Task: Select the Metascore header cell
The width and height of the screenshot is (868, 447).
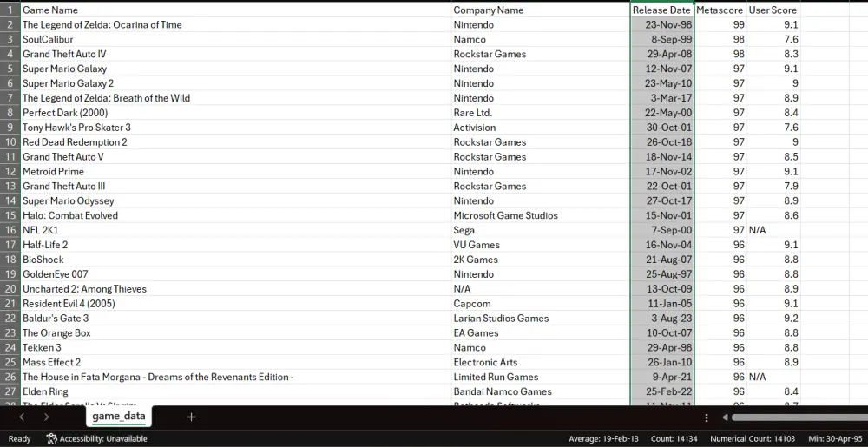Action: (720, 10)
